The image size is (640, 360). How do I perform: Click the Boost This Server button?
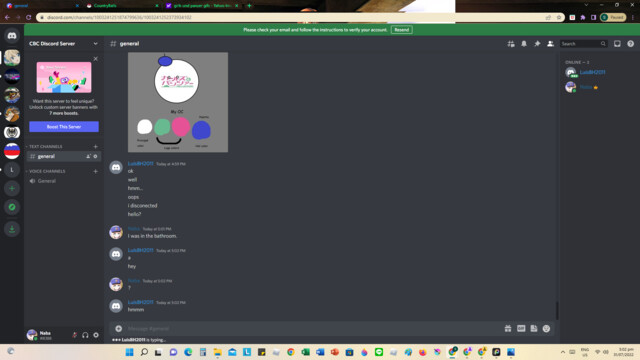point(64,127)
